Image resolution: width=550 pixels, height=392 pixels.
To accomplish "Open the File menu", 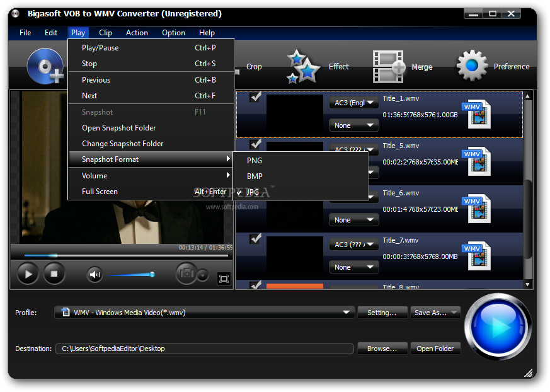I will click(x=25, y=33).
